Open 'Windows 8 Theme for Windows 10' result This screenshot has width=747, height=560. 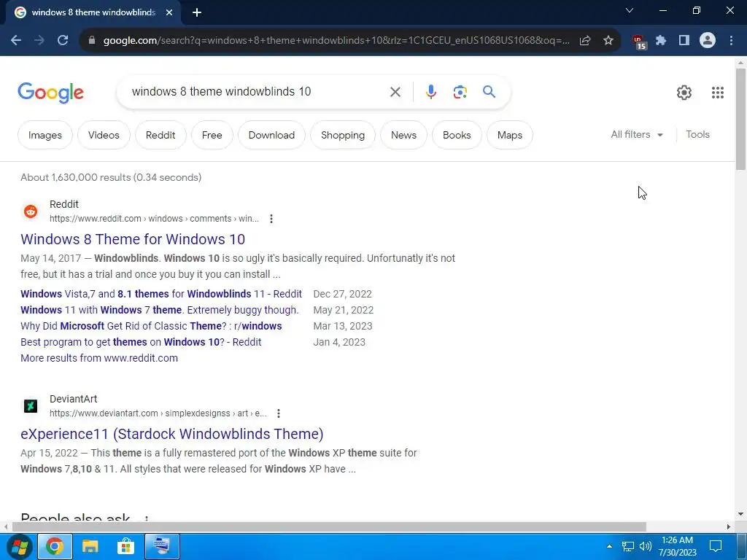point(133,239)
